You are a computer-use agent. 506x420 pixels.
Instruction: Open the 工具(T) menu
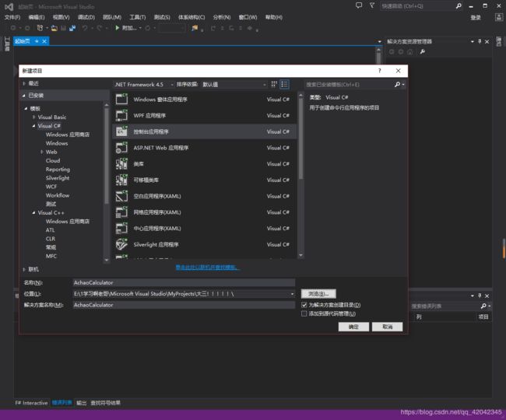pyautogui.click(x=138, y=17)
